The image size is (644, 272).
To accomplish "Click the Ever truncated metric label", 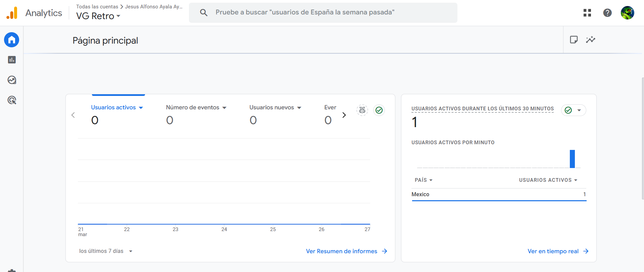I will tap(330, 107).
